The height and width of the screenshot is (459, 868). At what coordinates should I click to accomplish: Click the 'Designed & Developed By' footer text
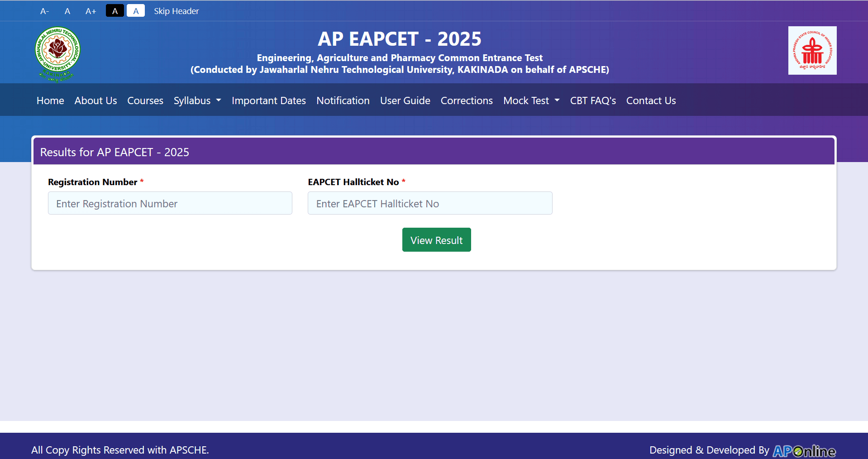coord(709,450)
